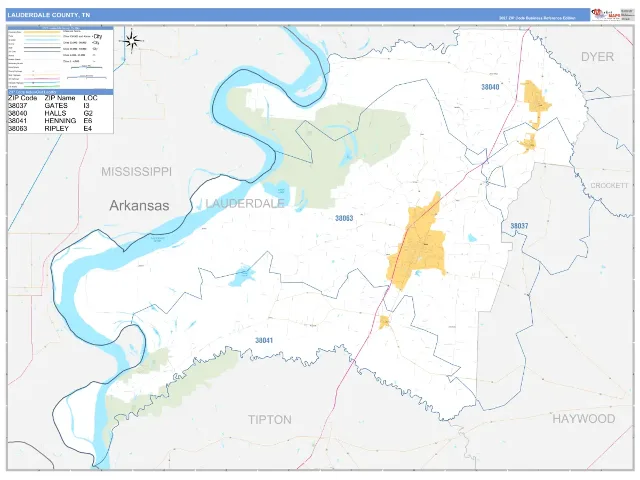
Task: Click the blue 38040 ZIP label on the map
Action: (490, 87)
